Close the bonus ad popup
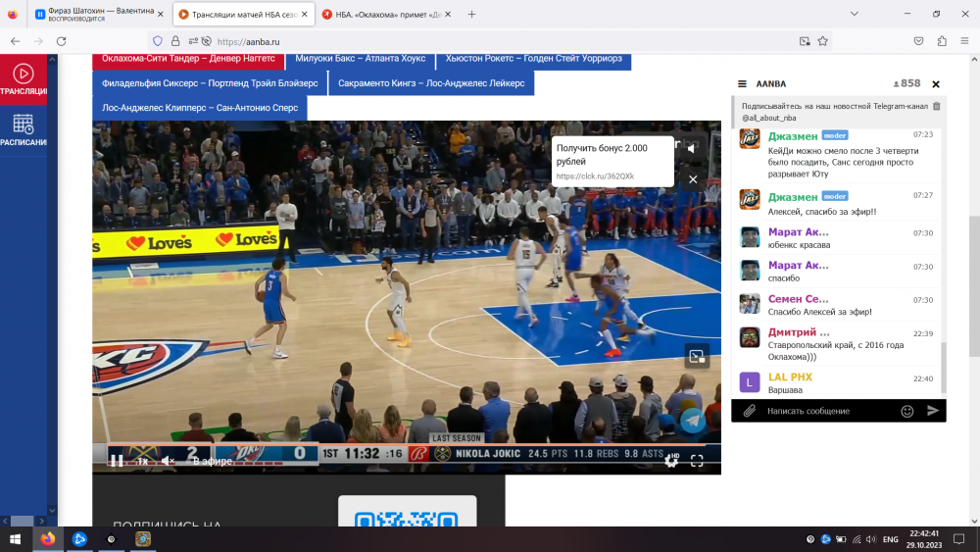 click(693, 179)
